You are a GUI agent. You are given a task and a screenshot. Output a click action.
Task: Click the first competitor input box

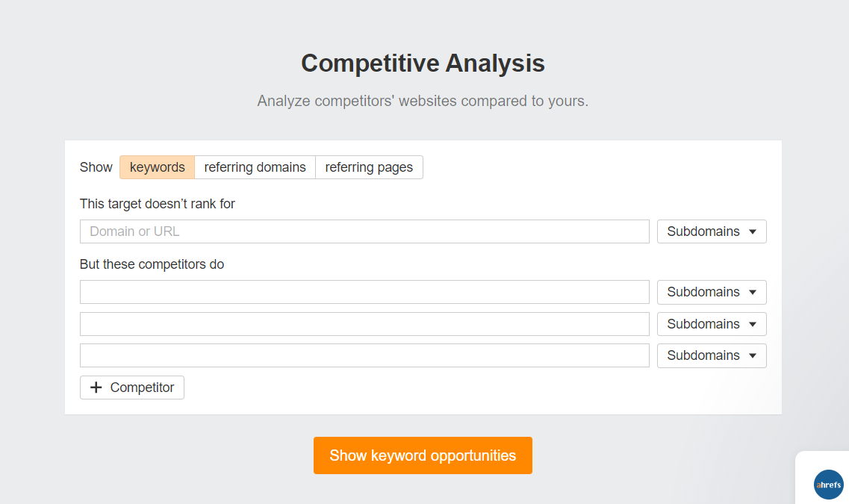point(364,292)
